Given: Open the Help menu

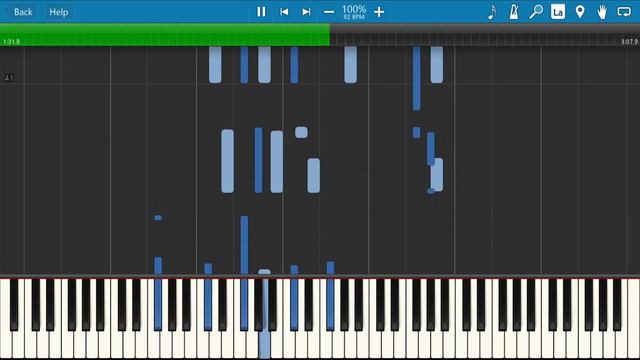Looking at the screenshot, I should coord(58,12).
